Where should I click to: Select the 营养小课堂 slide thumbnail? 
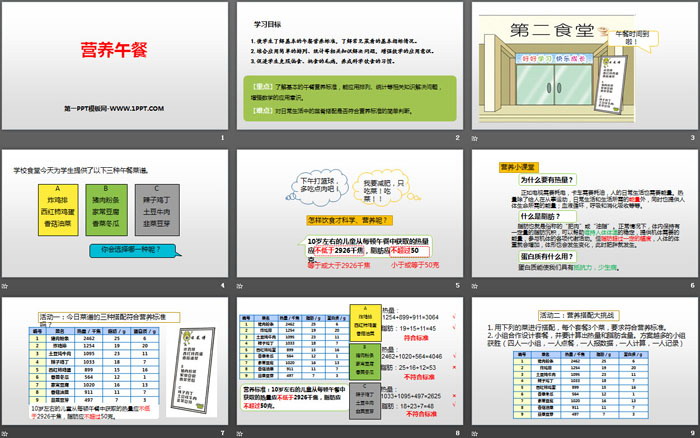pyautogui.click(x=585, y=213)
